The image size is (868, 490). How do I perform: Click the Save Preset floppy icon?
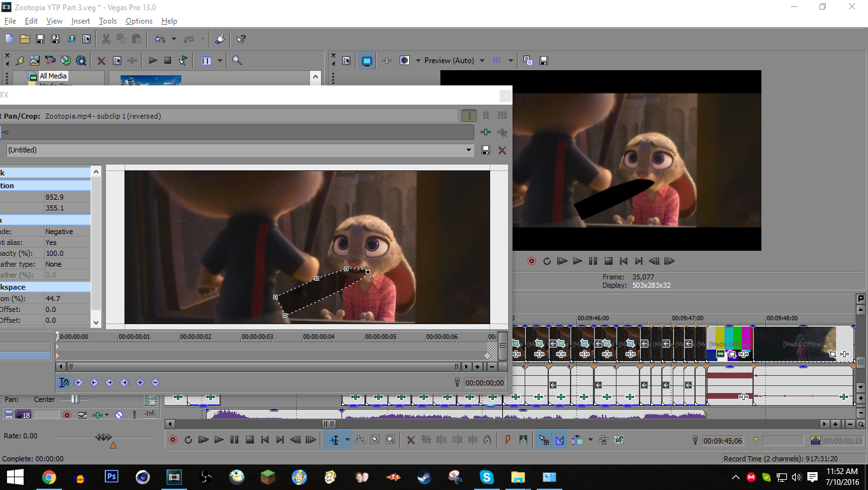pyautogui.click(x=485, y=150)
